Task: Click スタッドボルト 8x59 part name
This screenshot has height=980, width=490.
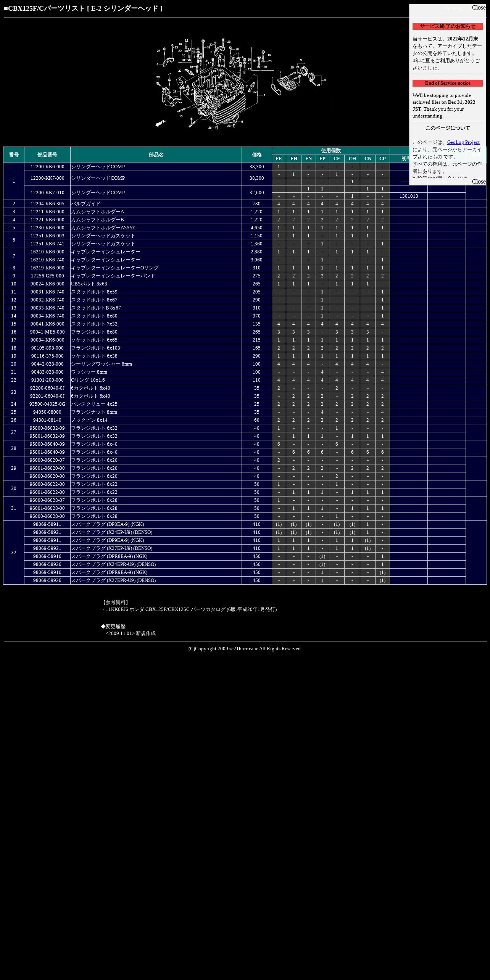Action: pos(94,292)
